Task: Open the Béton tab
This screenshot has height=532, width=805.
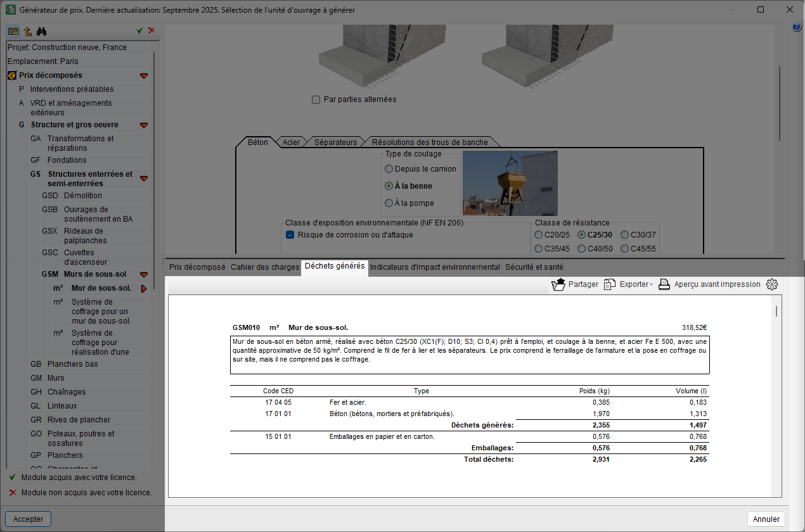Action: click(257, 142)
